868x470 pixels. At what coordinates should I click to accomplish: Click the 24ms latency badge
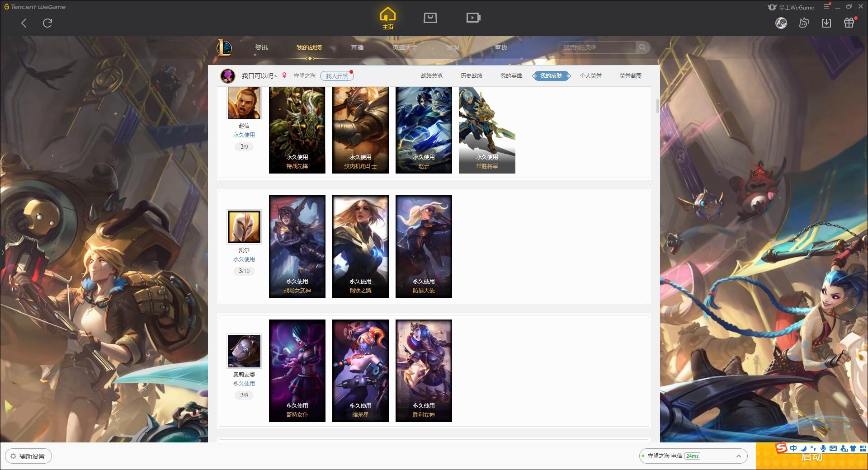692,456
